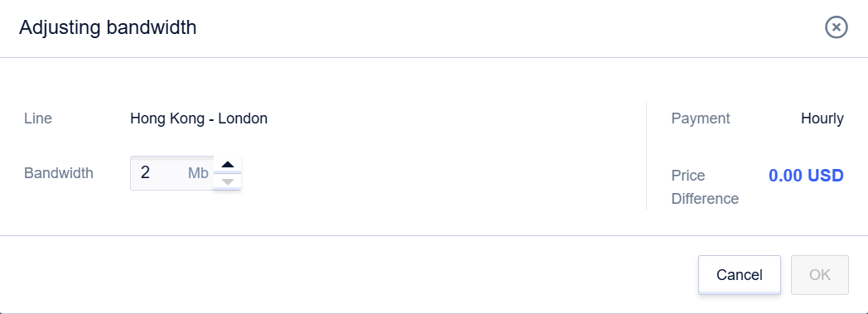Click the empty footer area left of Cancel
The height and width of the screenshot is (314, 868).
pyautogui.click(x=349, y=275)
